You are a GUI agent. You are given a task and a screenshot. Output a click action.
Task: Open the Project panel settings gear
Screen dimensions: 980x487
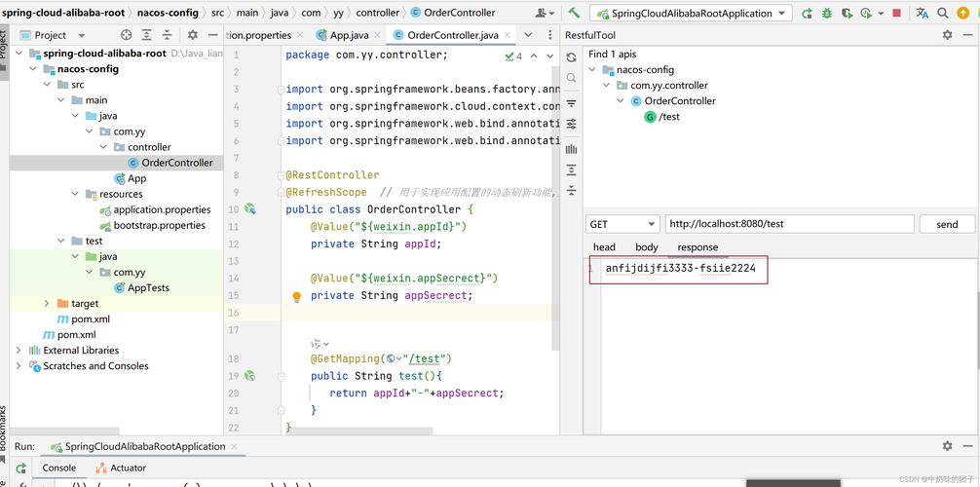(193, 35)
